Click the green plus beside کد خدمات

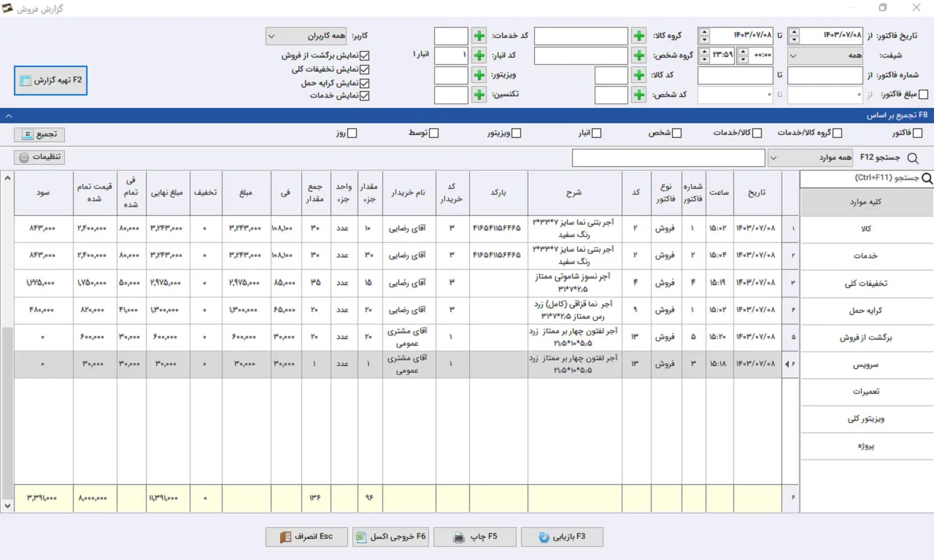click(479, 36)
